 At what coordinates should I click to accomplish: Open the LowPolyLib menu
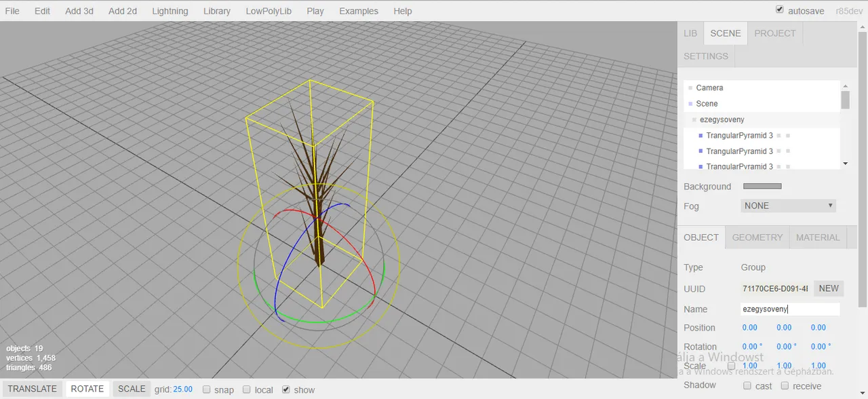[269, 11]
